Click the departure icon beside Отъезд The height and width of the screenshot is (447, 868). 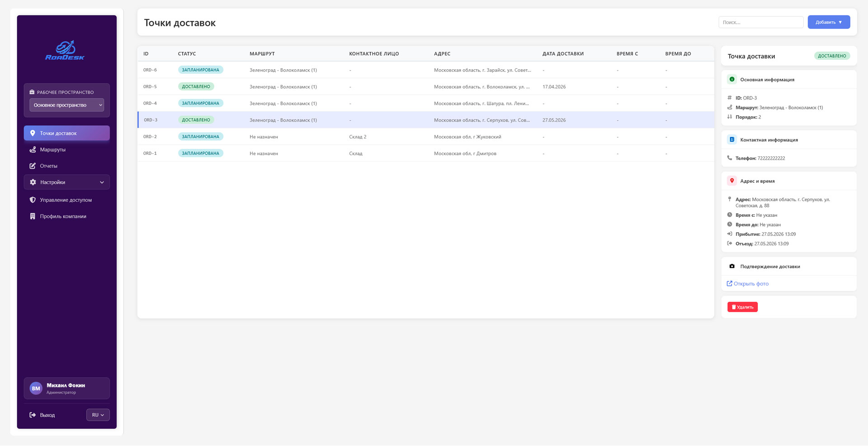coord(730,243)
